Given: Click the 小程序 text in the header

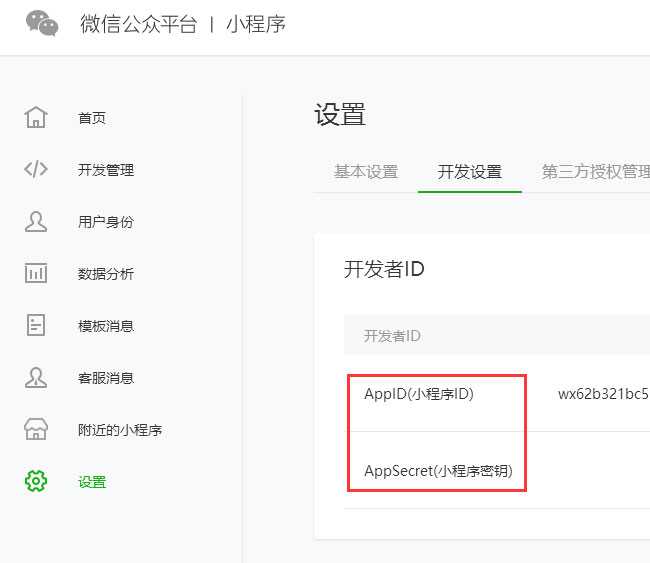Looking at the screenshot, I should 256,25.
